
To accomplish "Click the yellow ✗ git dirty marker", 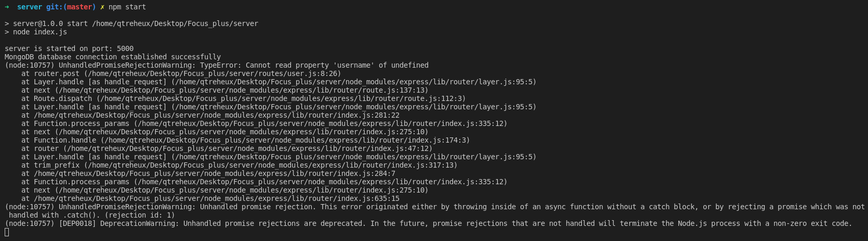I will [x=102, y=7].
